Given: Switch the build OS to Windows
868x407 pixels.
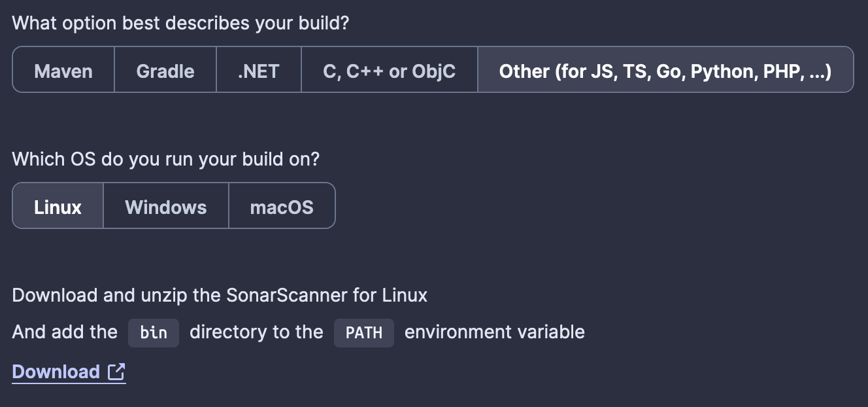Looking at the screenshot, I should (x=165, y=205).
